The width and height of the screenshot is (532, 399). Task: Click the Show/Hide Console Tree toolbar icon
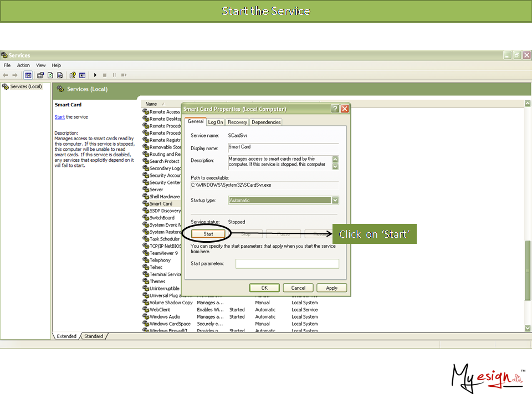[28, 75]
